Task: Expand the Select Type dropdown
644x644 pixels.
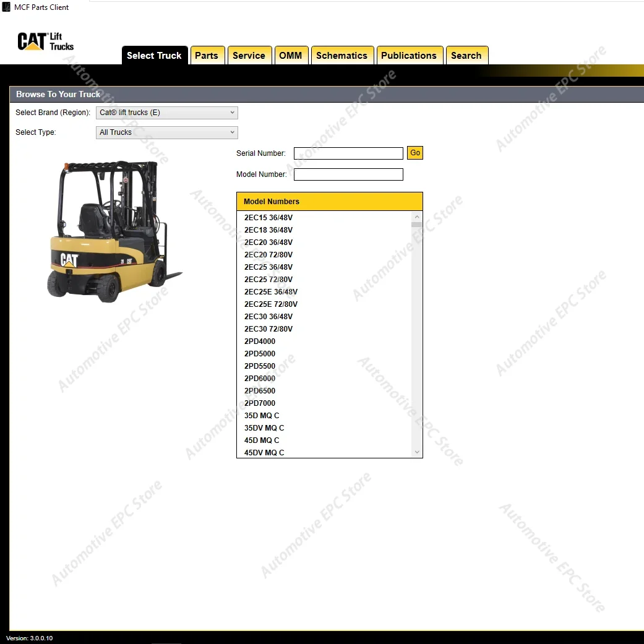Action: (x=167, y=132)
